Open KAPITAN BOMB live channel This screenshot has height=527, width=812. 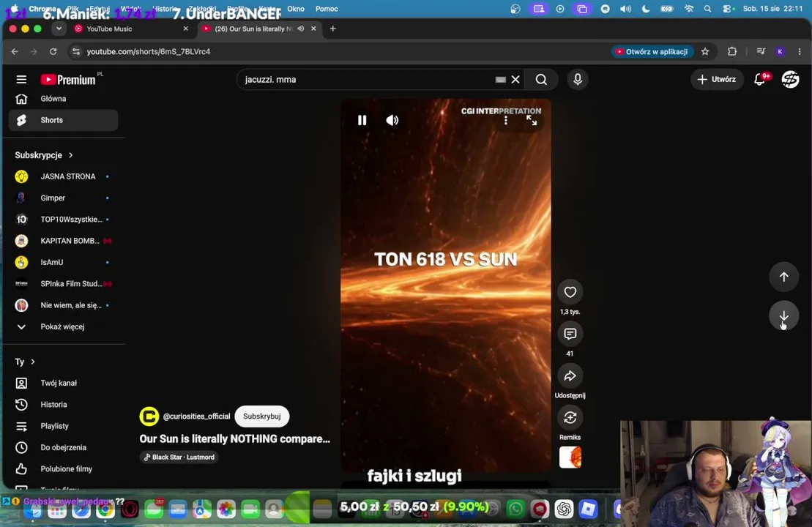tap(63, 241)
